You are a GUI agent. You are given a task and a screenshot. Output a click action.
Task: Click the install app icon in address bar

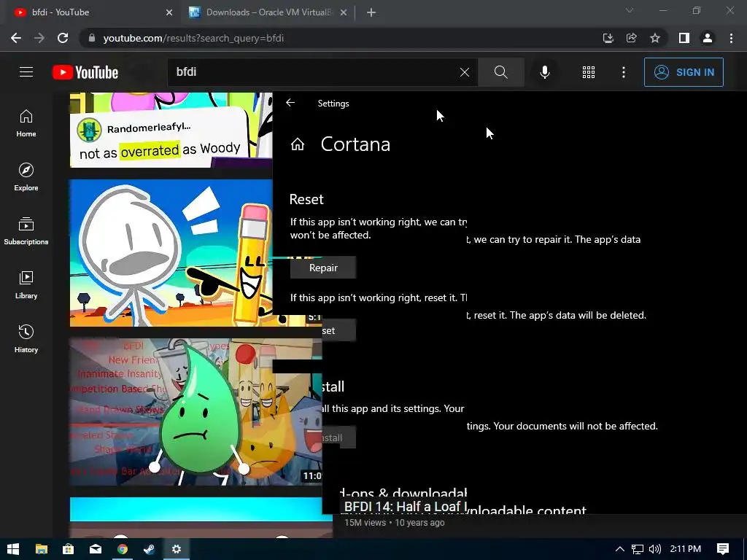[608, 38]
